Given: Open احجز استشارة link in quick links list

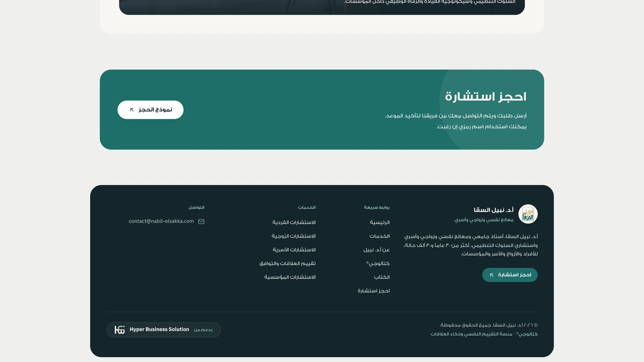Looking at the screenshot, I should click(x=374, y=291).
